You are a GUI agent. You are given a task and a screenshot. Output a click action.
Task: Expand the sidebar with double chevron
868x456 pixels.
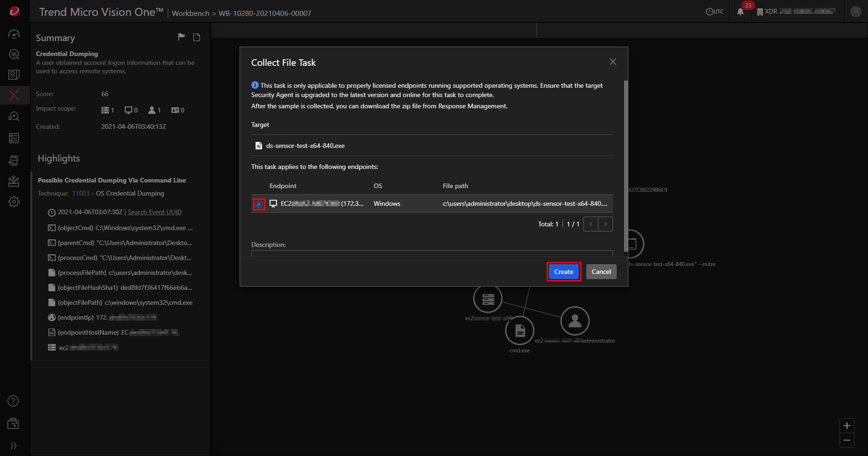click(14, 446)
